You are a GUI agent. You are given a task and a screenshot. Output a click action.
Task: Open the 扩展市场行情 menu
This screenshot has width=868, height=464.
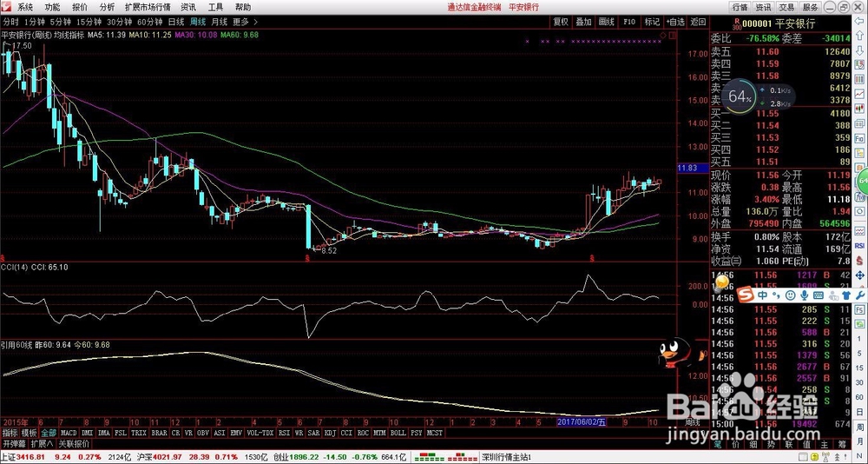tap(148, 7)
